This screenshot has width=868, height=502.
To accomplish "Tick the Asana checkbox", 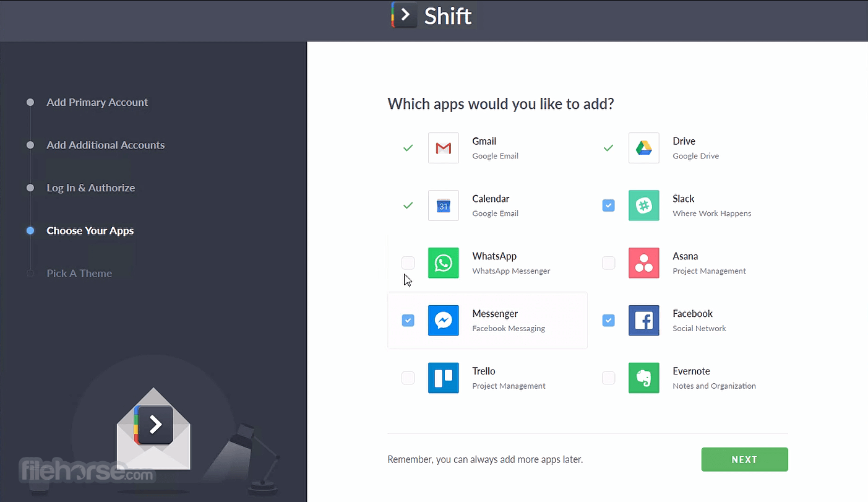I will (609, 263).
